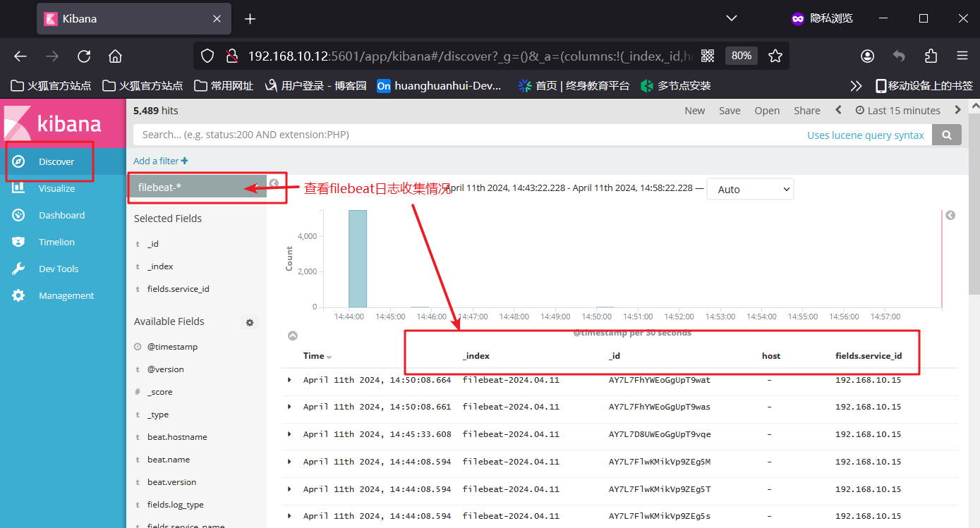Reload the browser page

pyautogui.click(x=84, y=56)
